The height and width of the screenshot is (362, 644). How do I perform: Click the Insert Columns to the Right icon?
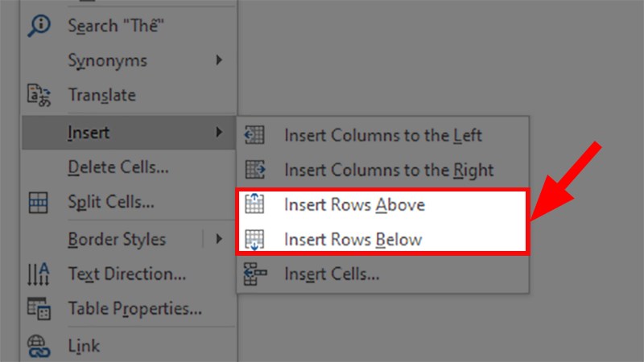(x=255, y=170)
